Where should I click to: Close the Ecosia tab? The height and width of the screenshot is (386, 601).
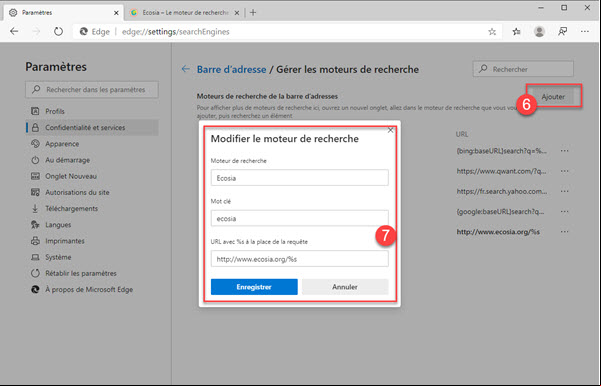click(237, 13)
